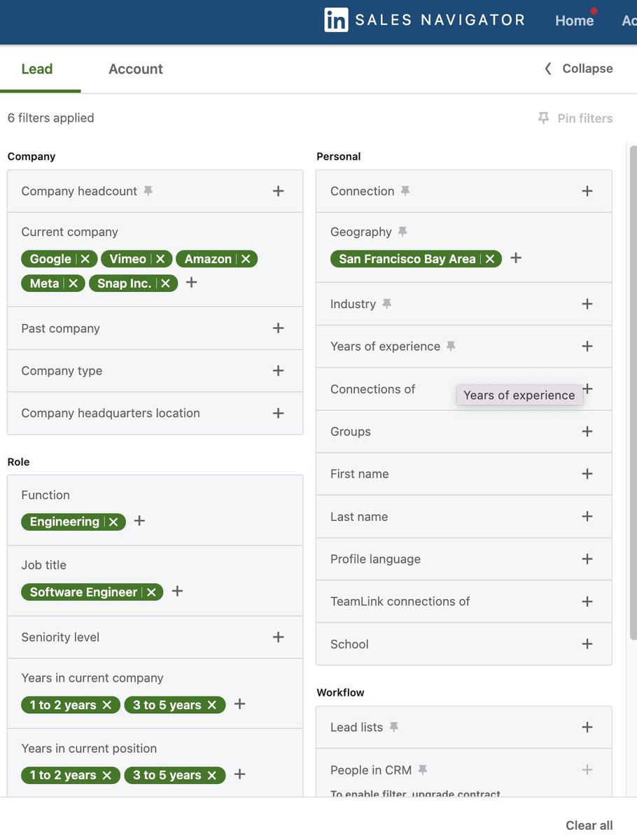Expand the First name filter

tap(587, 474)
